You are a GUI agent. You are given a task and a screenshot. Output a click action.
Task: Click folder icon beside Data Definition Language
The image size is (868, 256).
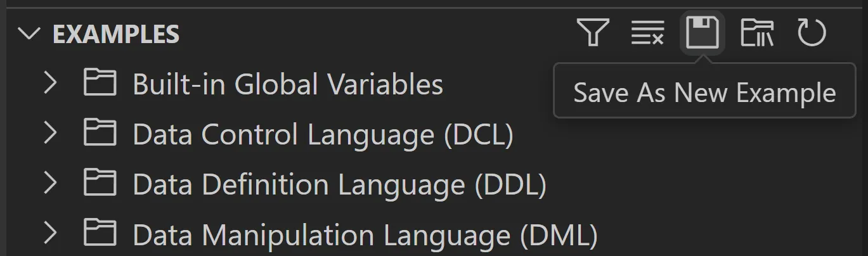pos(100,184)
